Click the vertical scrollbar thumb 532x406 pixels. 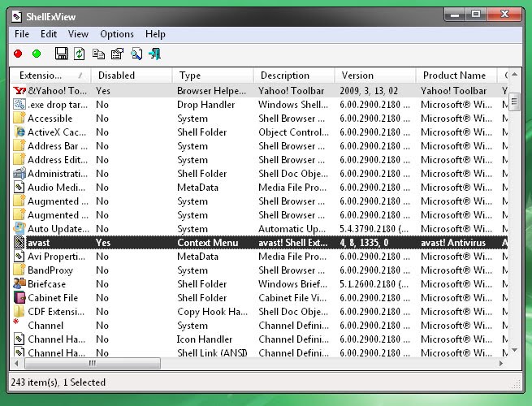click(x=514, y=101)
